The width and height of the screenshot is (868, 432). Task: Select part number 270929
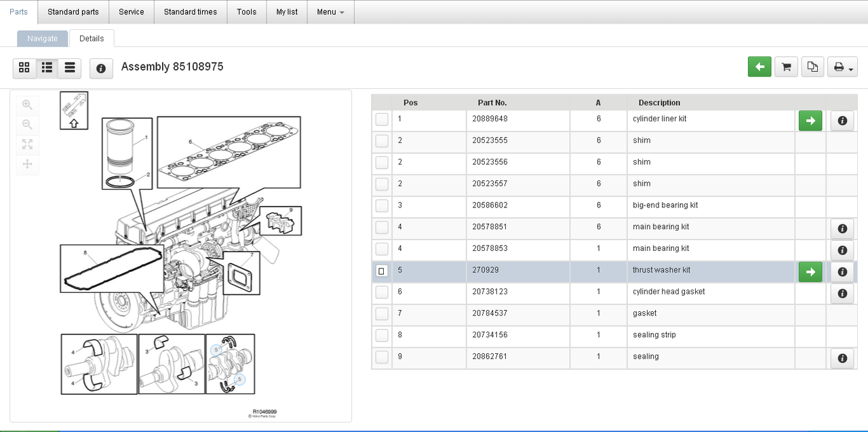pyautogui.click(x=486, y=270)
